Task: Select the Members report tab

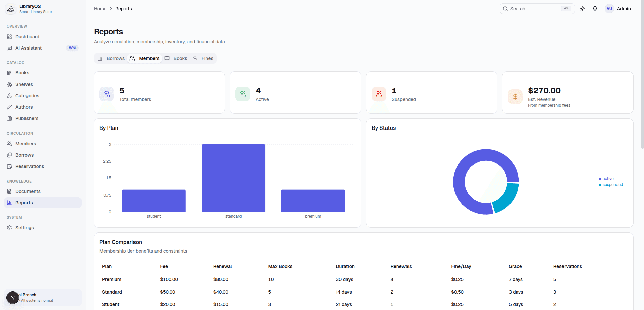Action: pos(145,58)
